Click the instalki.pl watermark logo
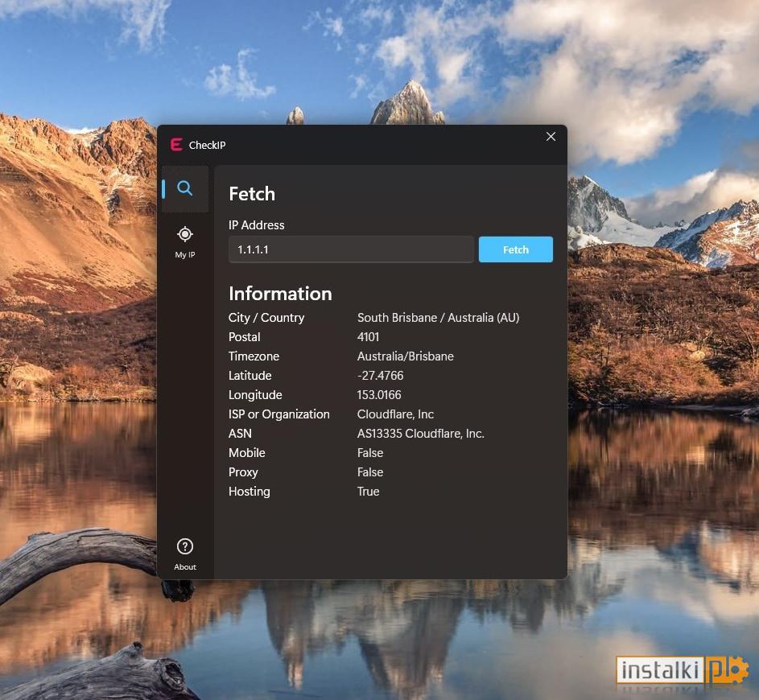The image size is (759, 700). tap(683, 670)
